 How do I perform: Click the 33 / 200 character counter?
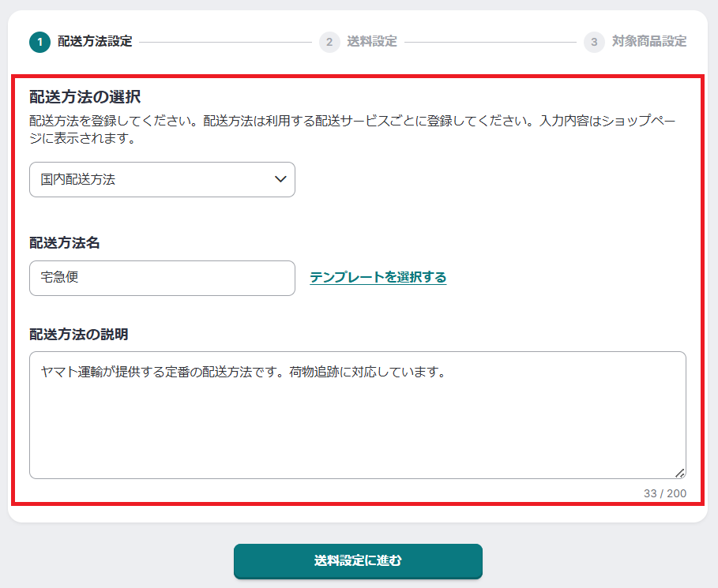point(664,493)
